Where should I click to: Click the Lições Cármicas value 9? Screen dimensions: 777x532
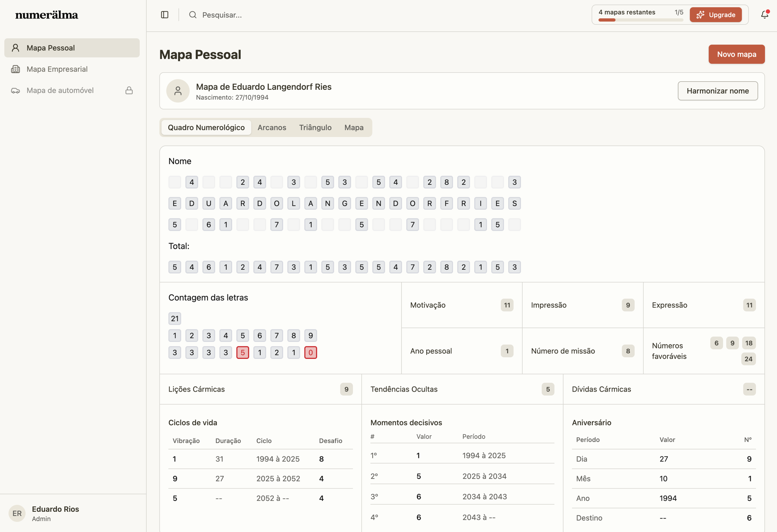(x=346, y=390)
